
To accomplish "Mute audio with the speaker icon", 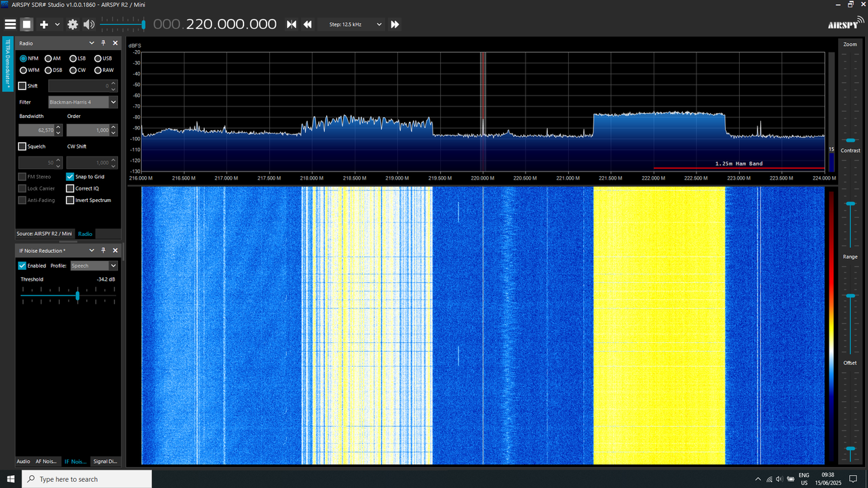I will (x=89, y=24).
